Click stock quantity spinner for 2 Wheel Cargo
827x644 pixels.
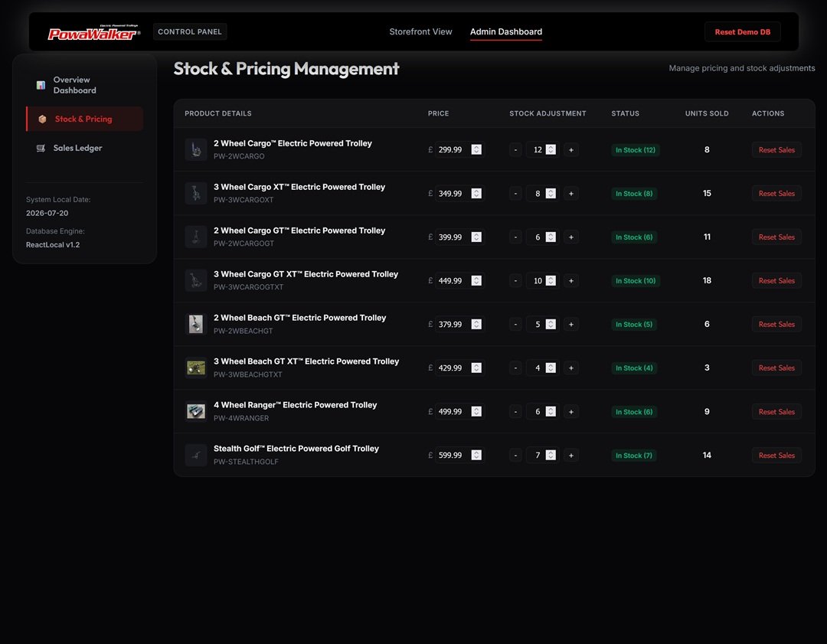pyautogui.click(x=551, y=150)
